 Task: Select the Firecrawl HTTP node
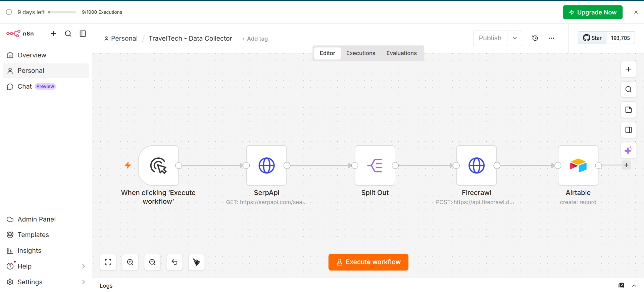click(x=477, y=165)
